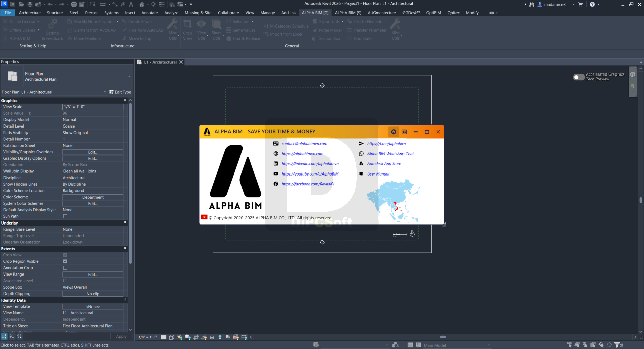644x349 pixels.
Task: Open the User Manual link
Action: [x=378, y=174]
